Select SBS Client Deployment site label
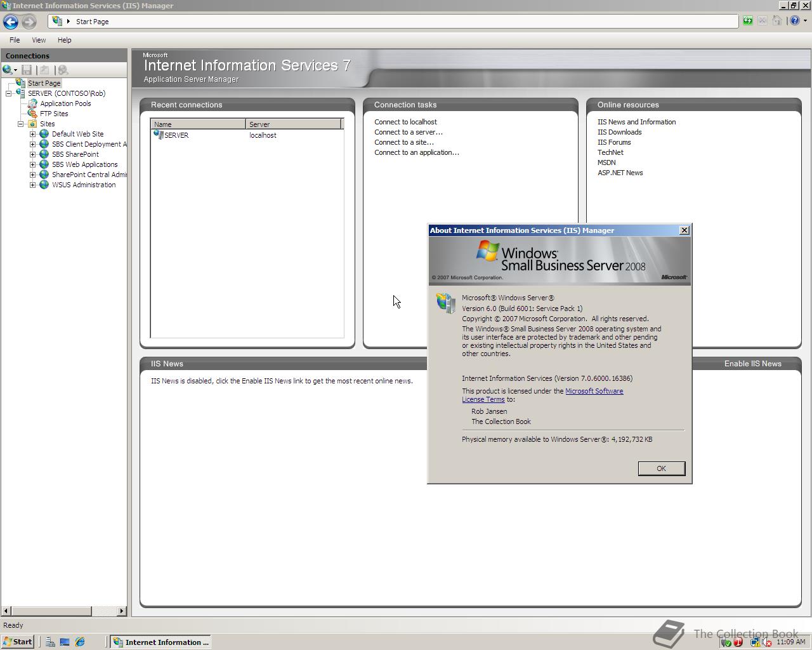 (x=89, y=144)
